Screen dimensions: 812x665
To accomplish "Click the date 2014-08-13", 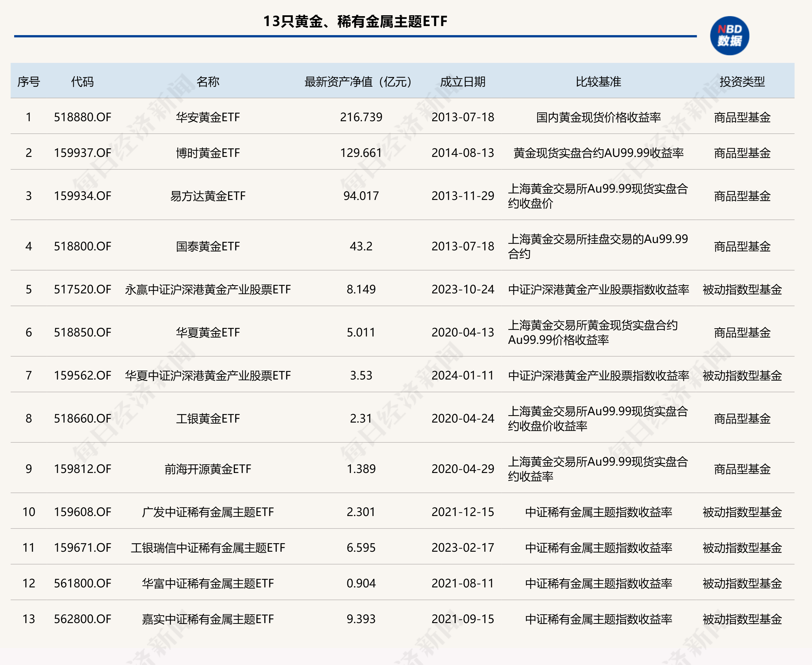I will [x=463, y=153].
